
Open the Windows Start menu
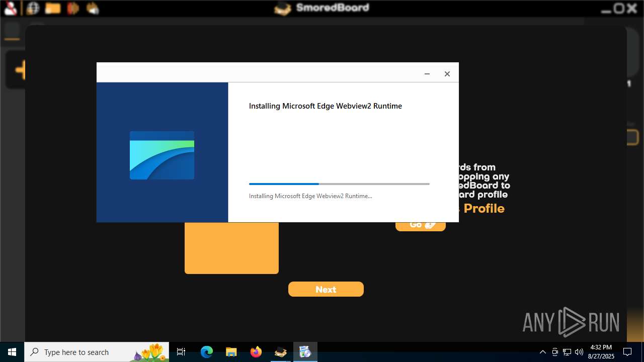12,352
